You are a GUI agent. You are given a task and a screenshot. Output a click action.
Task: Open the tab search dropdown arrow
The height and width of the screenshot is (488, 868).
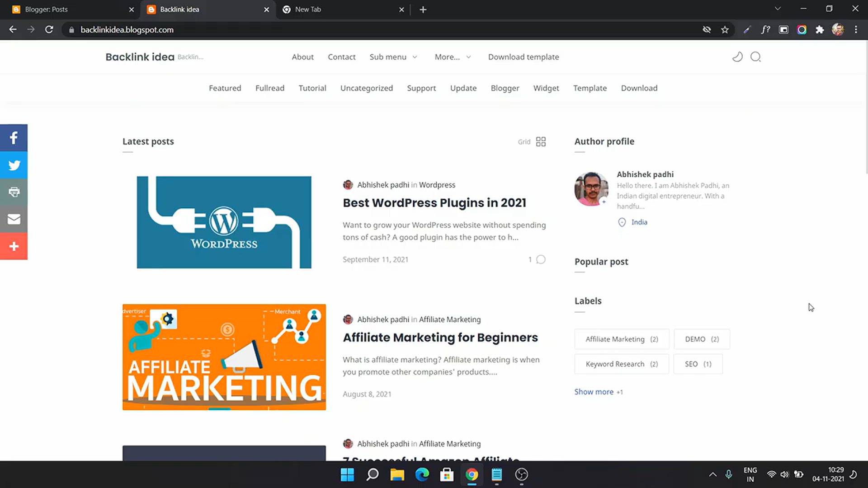click(x=778, y=9)
